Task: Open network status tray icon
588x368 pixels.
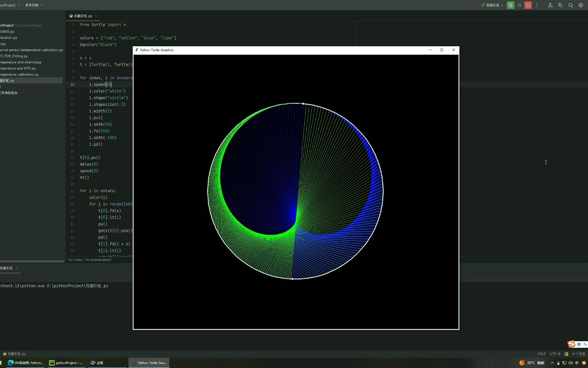Action: click(565, 363)
